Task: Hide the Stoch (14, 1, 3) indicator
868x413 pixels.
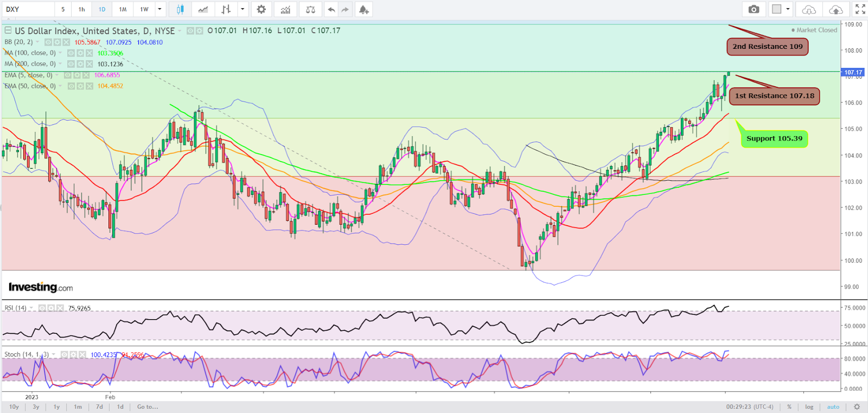Action: (x=64, y=354)
